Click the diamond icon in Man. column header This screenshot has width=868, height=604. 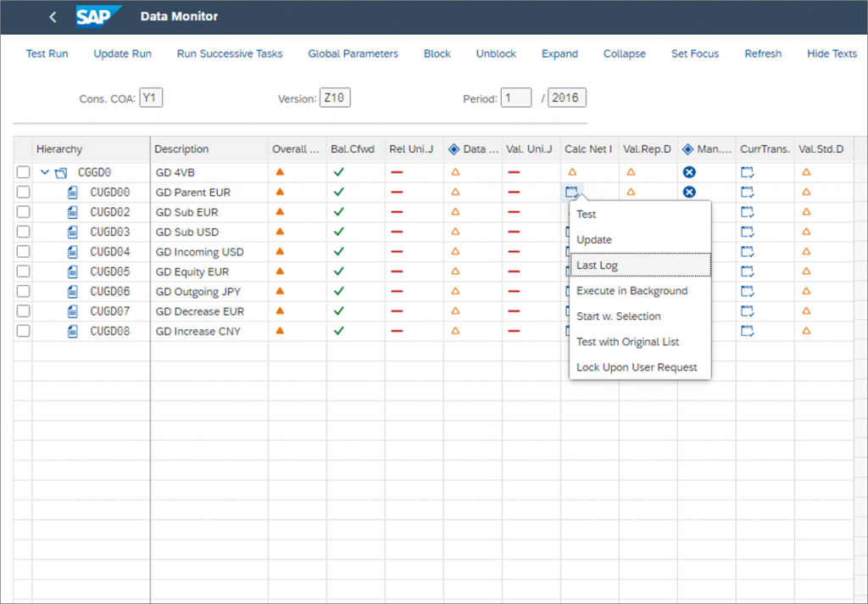click(x=688, y=149)
